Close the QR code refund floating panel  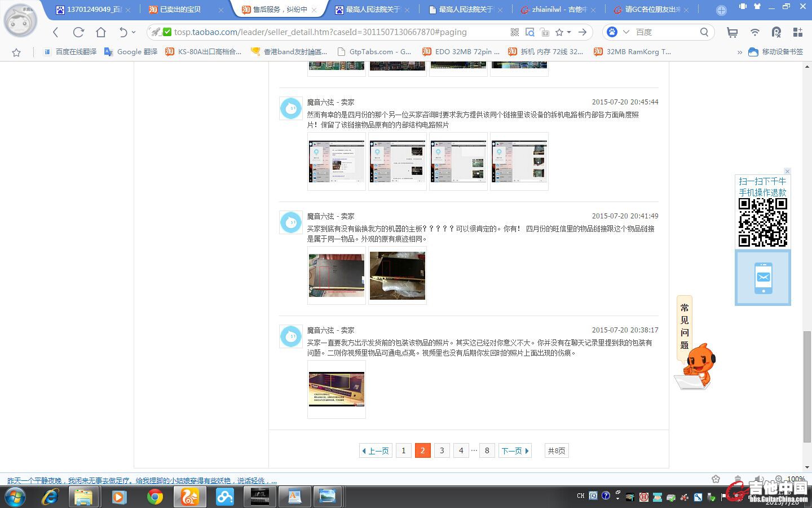tap(787, 171)
